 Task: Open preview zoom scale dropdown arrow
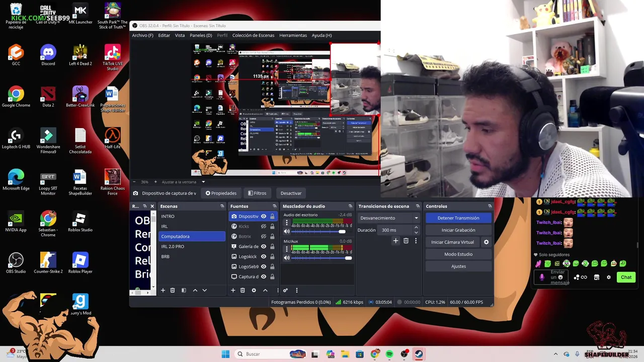point(203,182)
